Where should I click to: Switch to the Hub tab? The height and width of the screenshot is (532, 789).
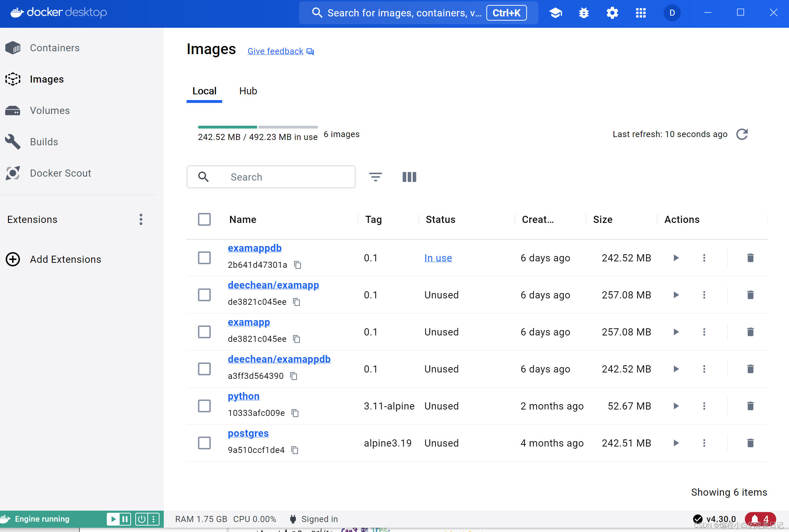[x=248, y=91]
